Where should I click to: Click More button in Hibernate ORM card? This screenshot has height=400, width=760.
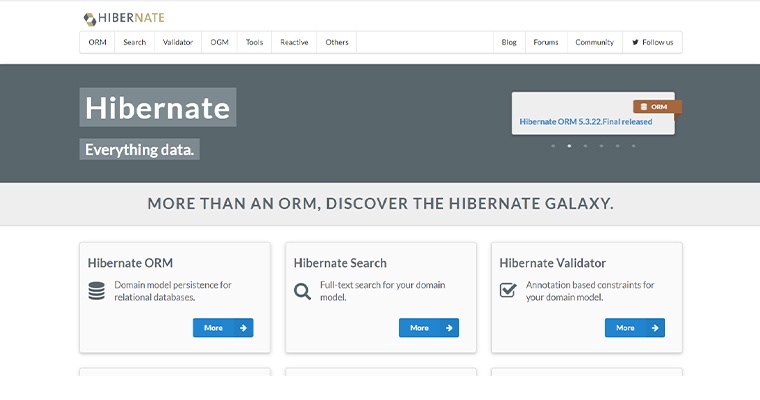click(x=223, y=328)
